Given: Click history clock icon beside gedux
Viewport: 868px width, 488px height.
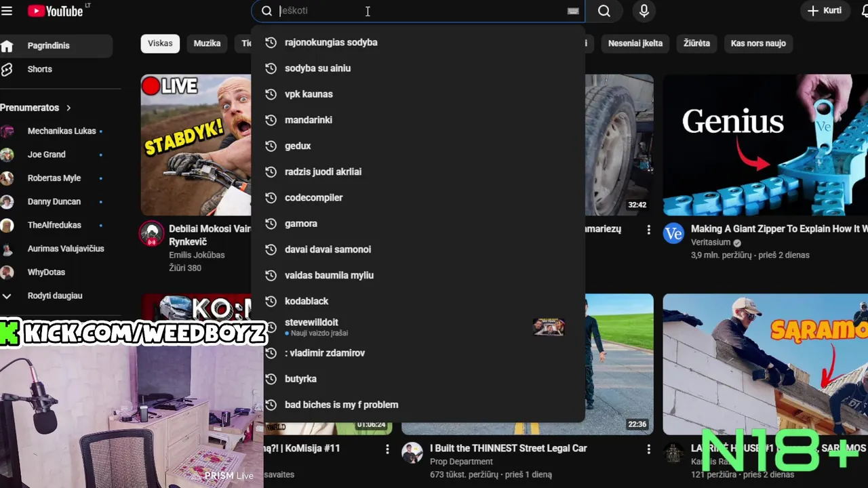Looking at the screenshot, I should [x=271, y=146].
